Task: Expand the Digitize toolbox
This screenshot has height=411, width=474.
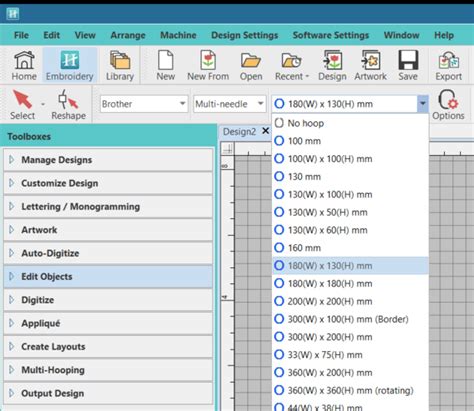Action: click(108, 300)
